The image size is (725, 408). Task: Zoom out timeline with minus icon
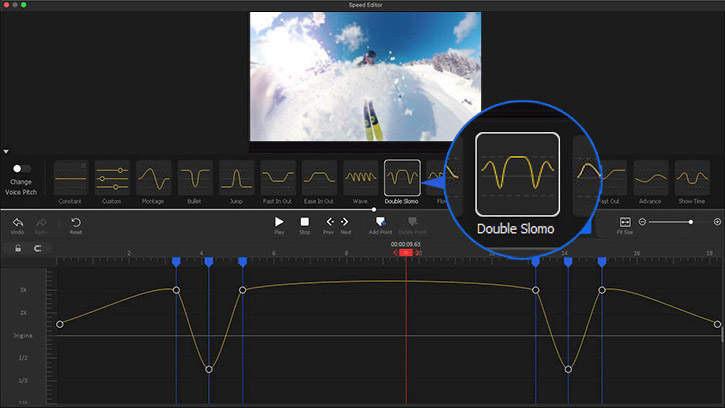(x=642, y=222)
